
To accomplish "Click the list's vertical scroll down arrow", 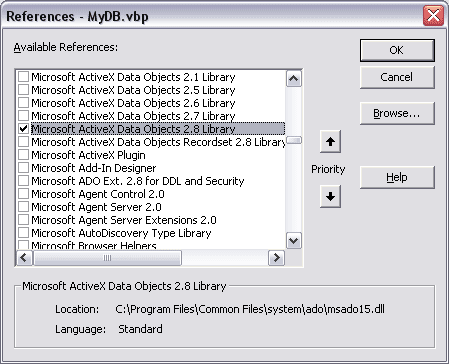I will point(294,241).
